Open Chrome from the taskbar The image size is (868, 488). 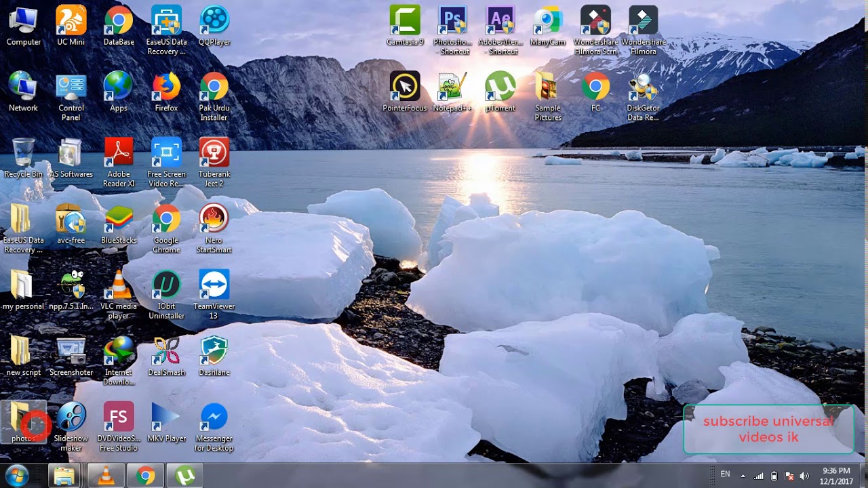pyautogui.click(x=145, y=476)
